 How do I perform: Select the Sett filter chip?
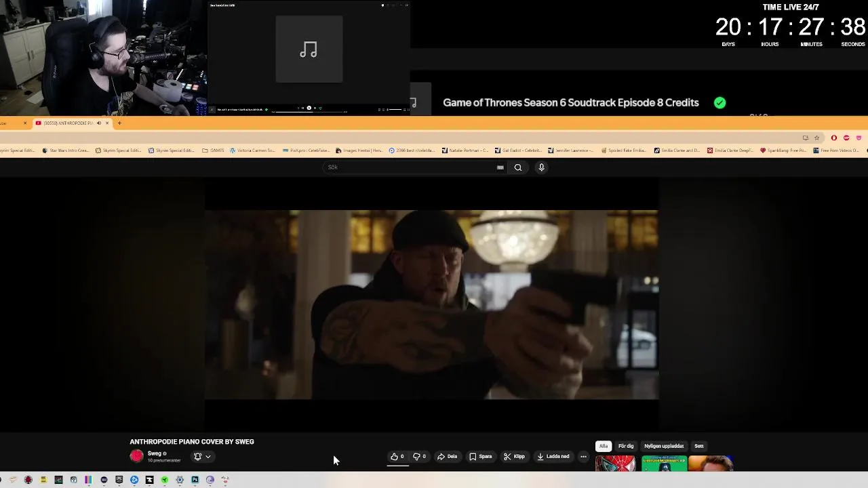[x=699, y=446]
